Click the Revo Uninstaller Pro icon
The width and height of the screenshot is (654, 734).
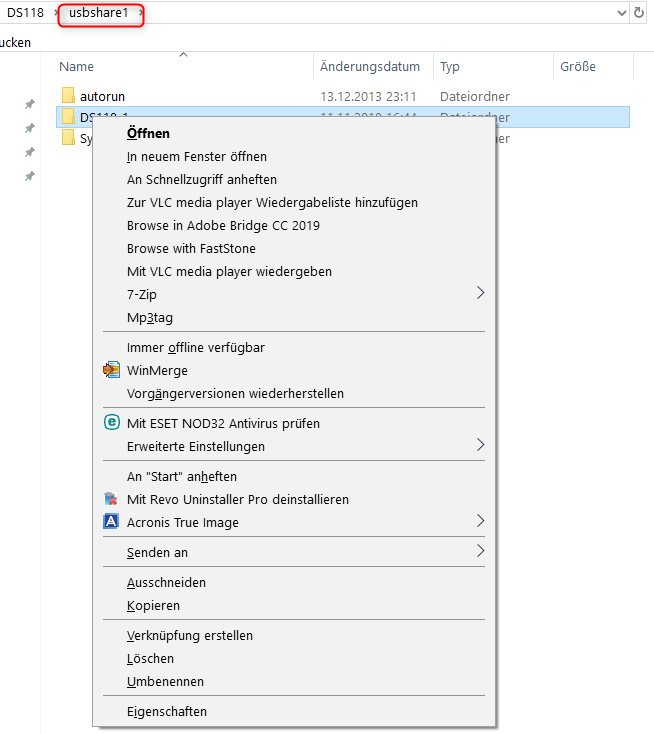pyautogui.click(x=111, y=499)
